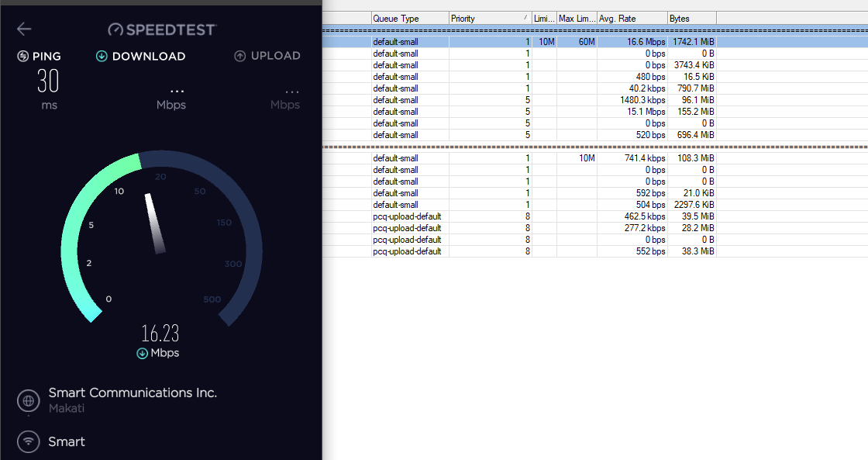Click the 21.0 KiB bytes cell
The width and height of the screenshot is (868, 460).
click(692, 193)
